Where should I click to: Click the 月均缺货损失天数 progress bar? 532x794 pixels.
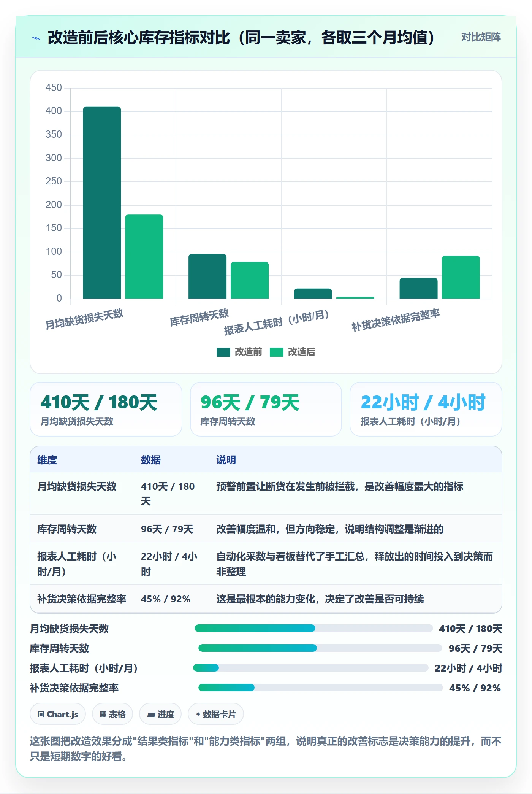[x=313, y=628]
